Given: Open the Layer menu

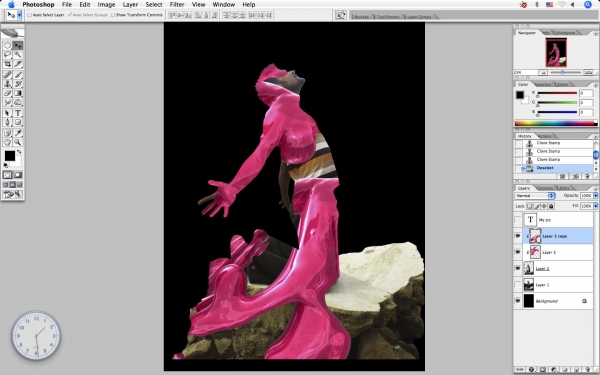Looking at the screenshot, I should point(130,5).
